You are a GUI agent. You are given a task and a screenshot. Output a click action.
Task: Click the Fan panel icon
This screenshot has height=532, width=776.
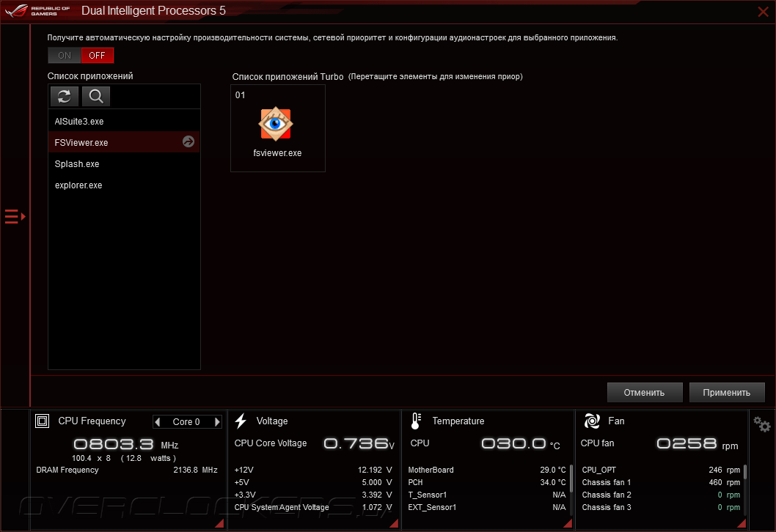[x=592, y=421]
